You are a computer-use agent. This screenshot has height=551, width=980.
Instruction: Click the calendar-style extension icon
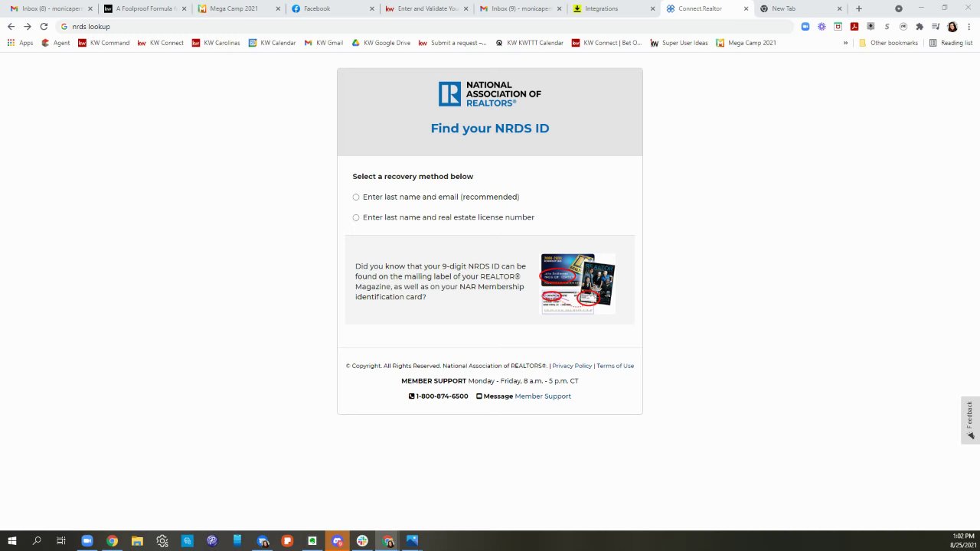[838, 26]
